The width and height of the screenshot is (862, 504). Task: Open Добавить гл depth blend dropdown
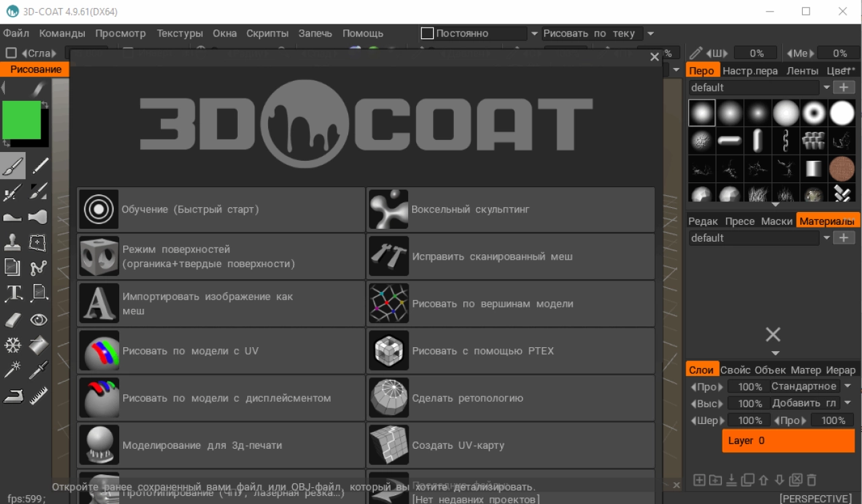point(848,403)
